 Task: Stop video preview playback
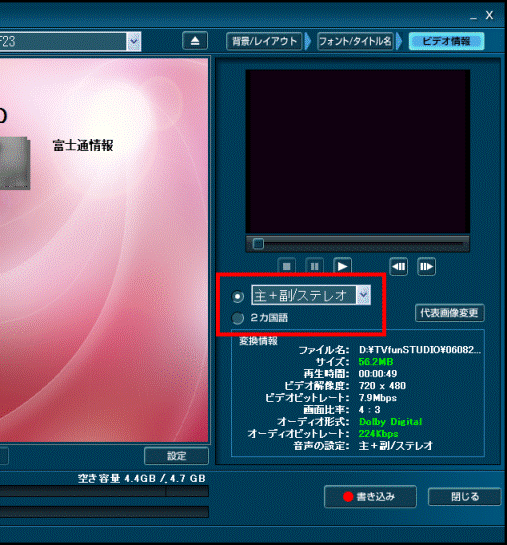[x=287, y=267]
